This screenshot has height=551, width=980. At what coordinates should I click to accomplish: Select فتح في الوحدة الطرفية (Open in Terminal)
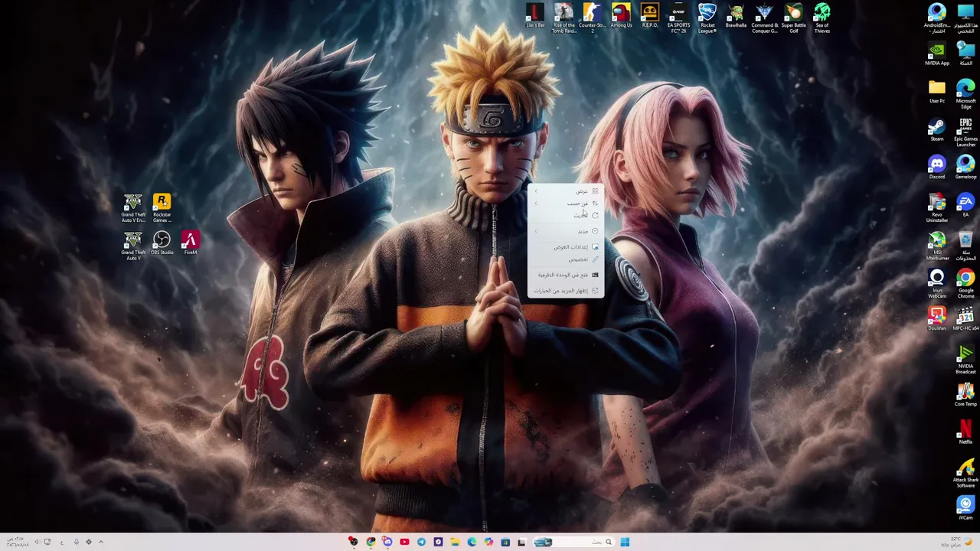566,275
